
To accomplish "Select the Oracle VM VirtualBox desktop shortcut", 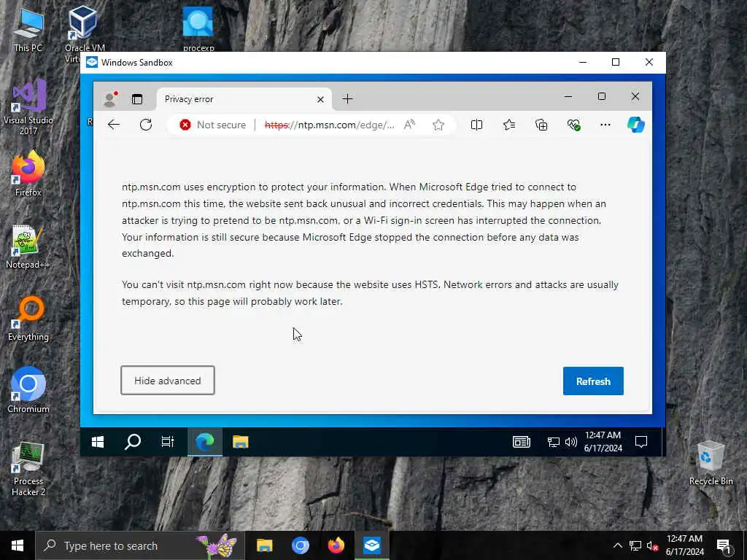I will [x=85, y=34].
